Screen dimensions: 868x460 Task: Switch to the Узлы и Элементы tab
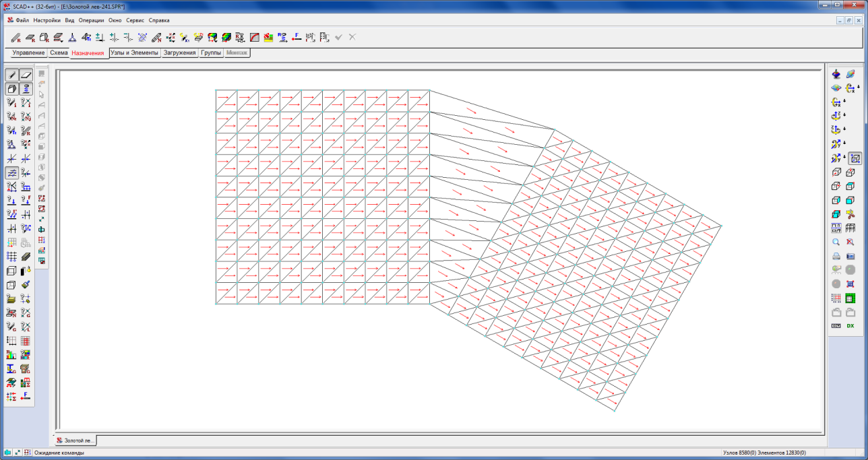click(134, 53)
